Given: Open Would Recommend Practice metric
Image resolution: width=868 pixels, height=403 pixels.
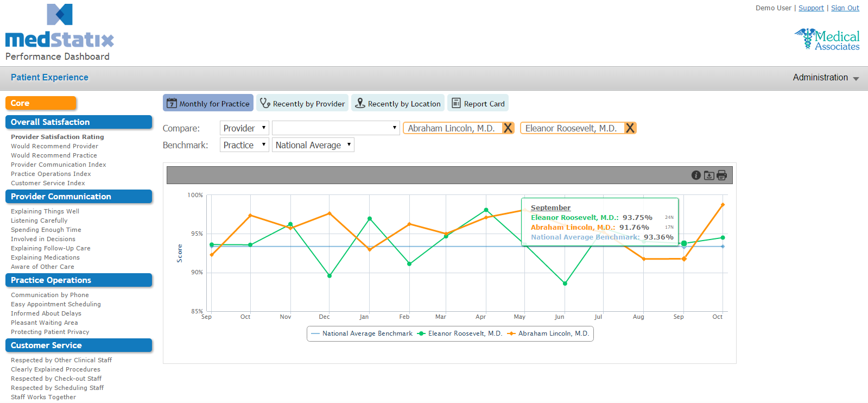Looking at the screenshot, I should [54, 155].
